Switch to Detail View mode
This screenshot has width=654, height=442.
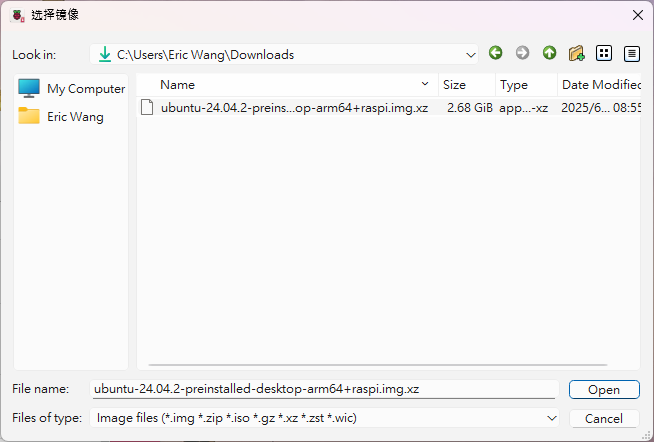click(631, 53)
